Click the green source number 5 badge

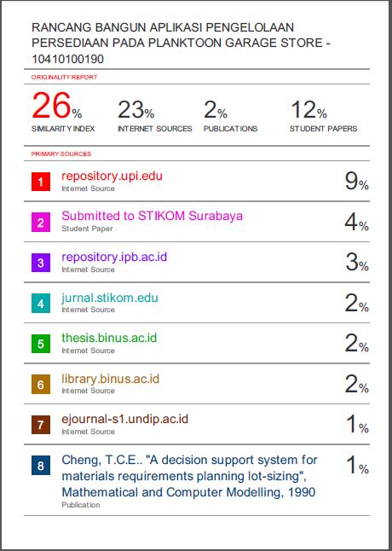(41, 344)
